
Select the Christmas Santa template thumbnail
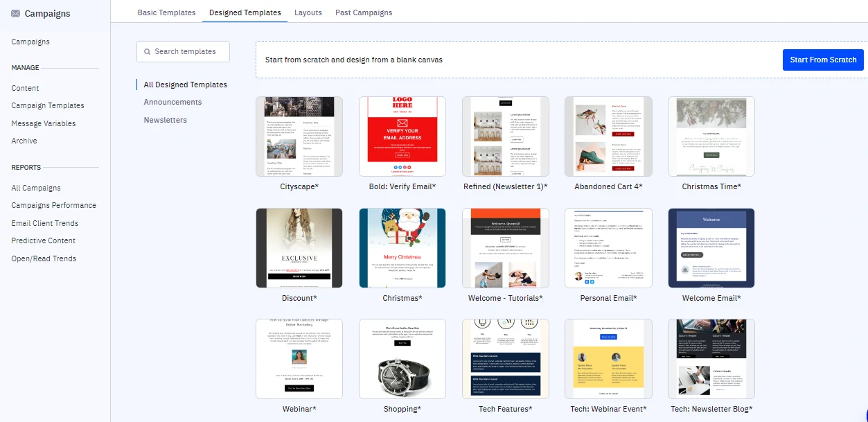point(402,248)
